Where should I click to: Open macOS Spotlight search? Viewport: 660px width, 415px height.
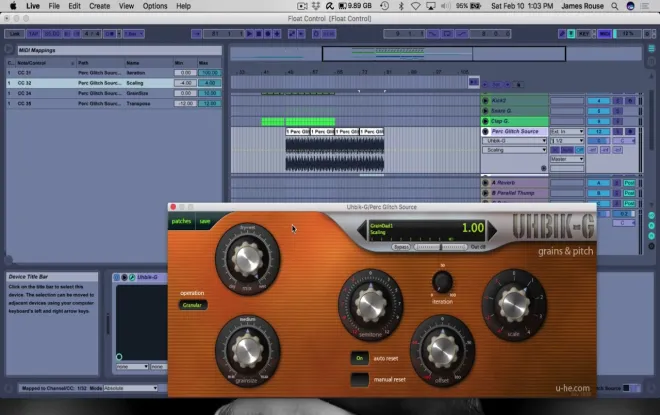click(x=615, y=6)
